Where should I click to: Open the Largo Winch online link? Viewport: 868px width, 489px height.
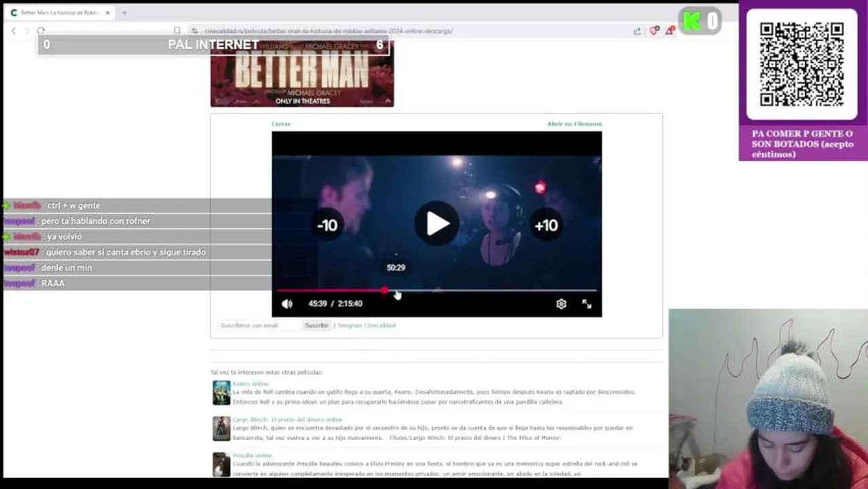pyautogui.click(x=287, y=420)
